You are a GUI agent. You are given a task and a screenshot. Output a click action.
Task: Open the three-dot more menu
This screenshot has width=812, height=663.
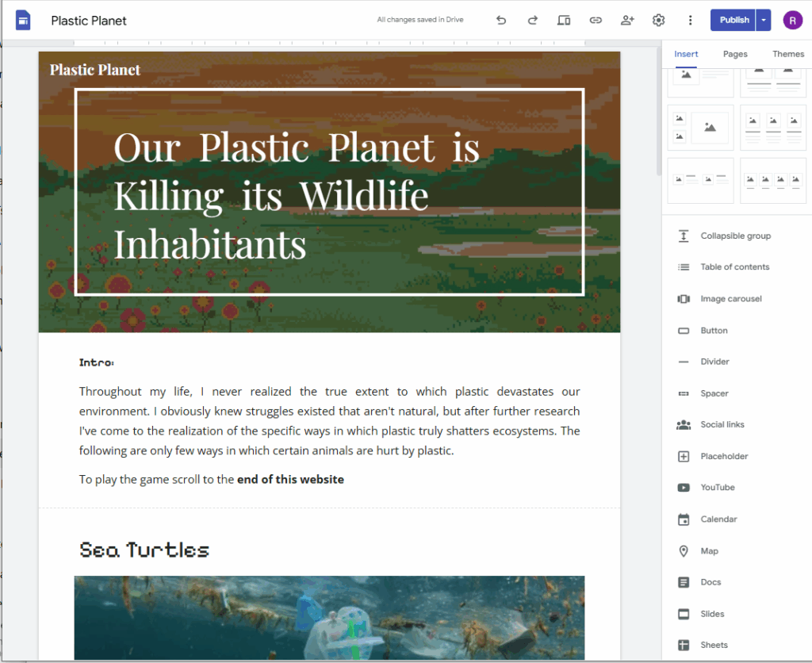[690, 21]
